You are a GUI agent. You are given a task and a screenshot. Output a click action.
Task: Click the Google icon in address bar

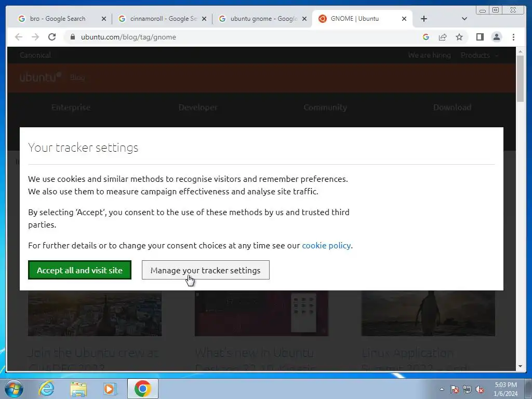(x=426, y=37)
